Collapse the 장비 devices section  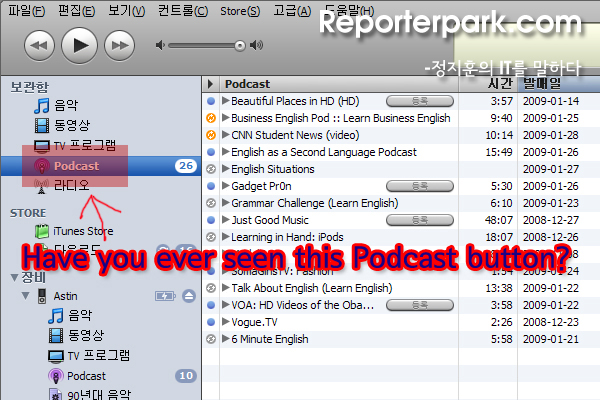[15, 277]
